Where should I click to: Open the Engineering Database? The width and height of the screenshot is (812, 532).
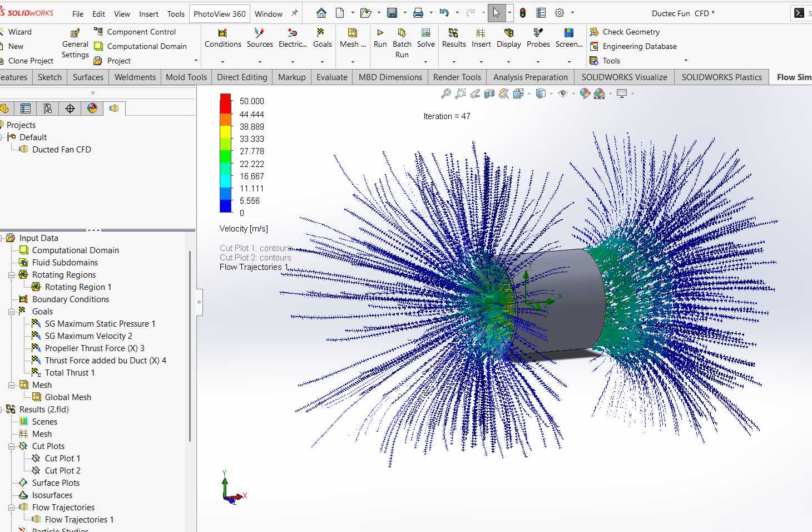tap(633, 46)
